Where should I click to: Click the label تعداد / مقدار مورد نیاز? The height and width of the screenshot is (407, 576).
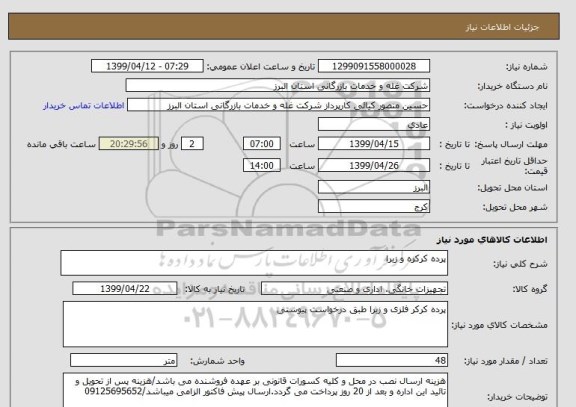pos(506,361)
